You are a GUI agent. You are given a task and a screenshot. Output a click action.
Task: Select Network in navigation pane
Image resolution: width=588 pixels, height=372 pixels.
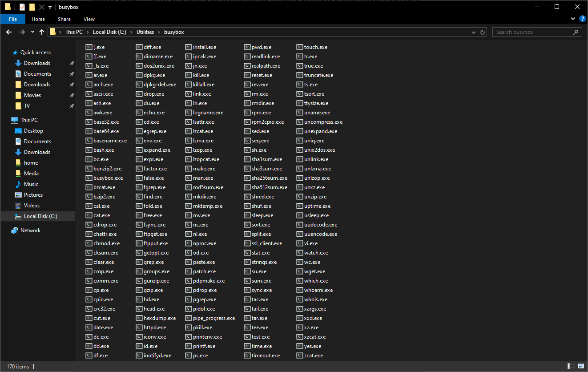[30, 230]
